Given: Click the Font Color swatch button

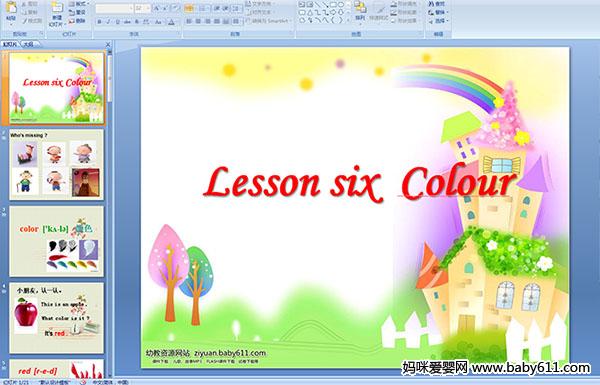Looking at the screenshot, I should click(171, 22).
